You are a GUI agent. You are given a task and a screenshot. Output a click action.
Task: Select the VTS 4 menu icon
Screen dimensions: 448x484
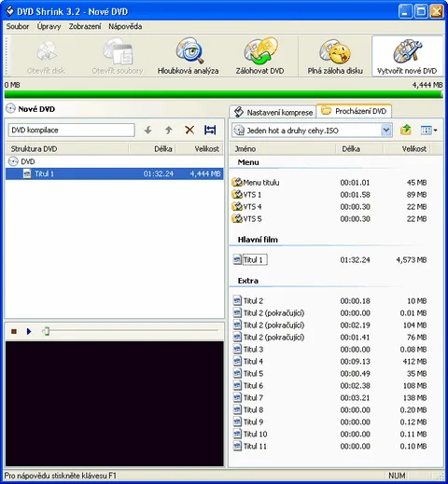tap(237, 206)
